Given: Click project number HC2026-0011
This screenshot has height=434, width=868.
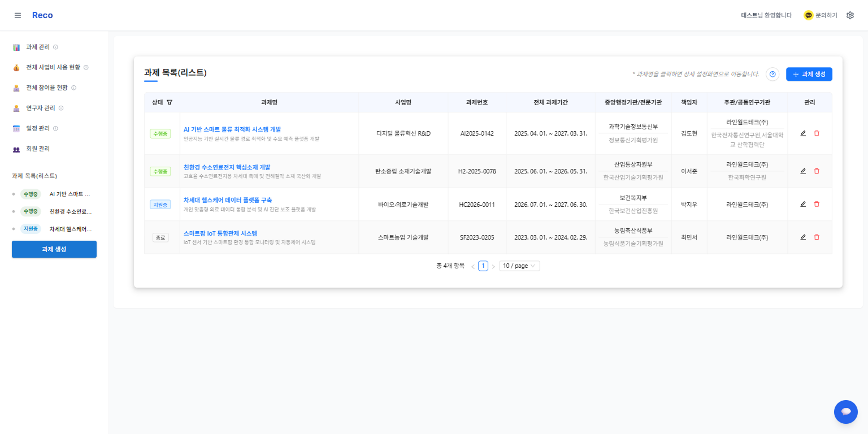Looking at the screenshot, I should [477, 204].
